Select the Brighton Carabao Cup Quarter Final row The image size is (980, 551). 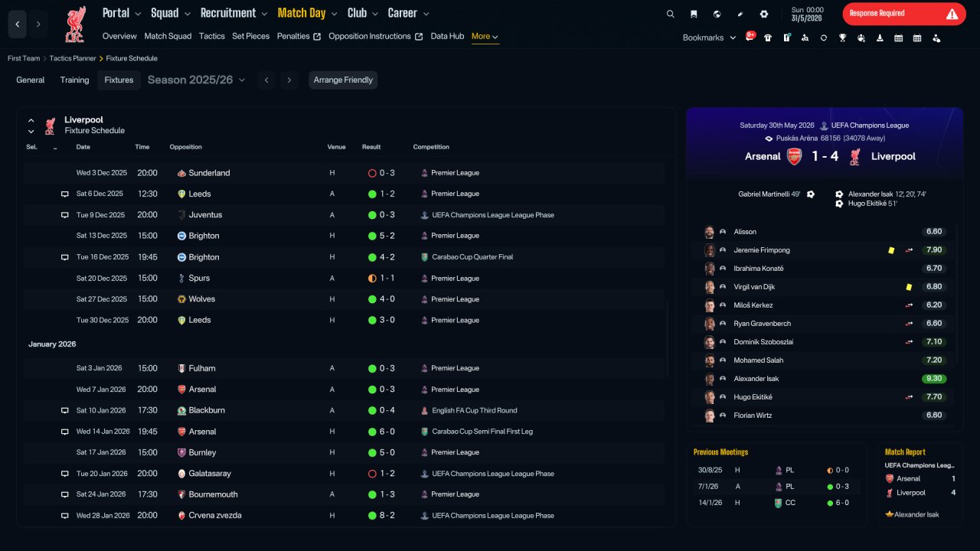pyautogui.click(x=345, y=257)
